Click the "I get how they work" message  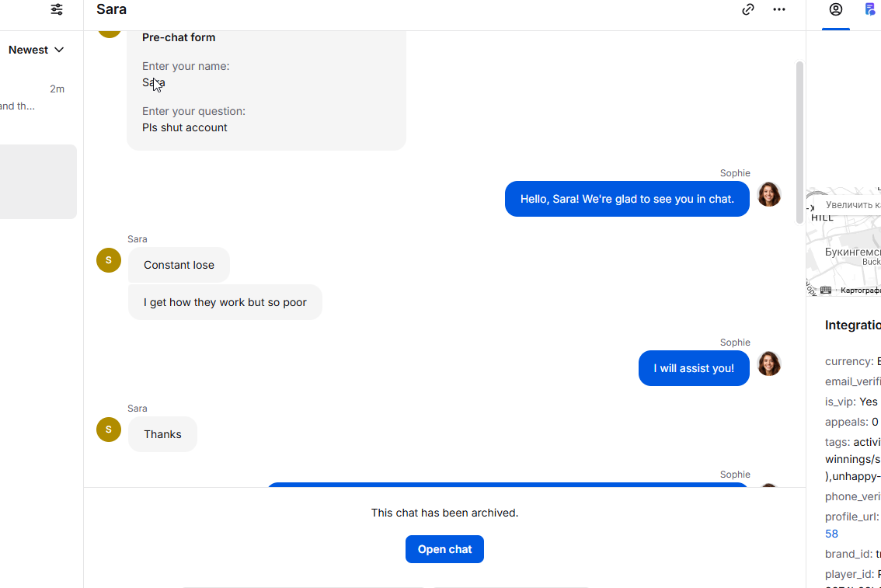[x=225, y=302]
